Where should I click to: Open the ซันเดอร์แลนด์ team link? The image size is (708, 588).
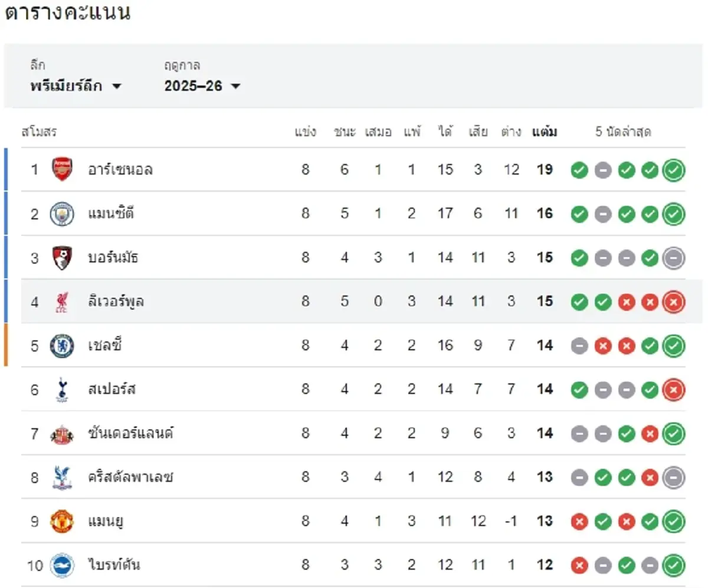click(x=130, y=433)
